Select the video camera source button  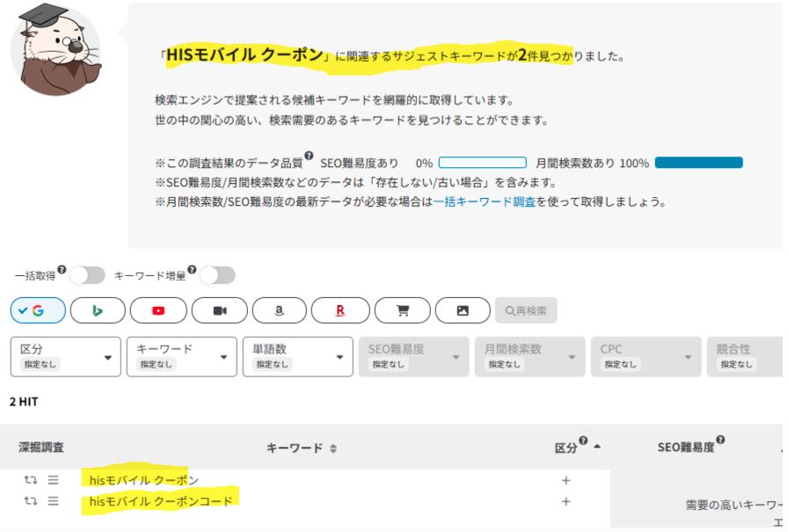(220, 310)
